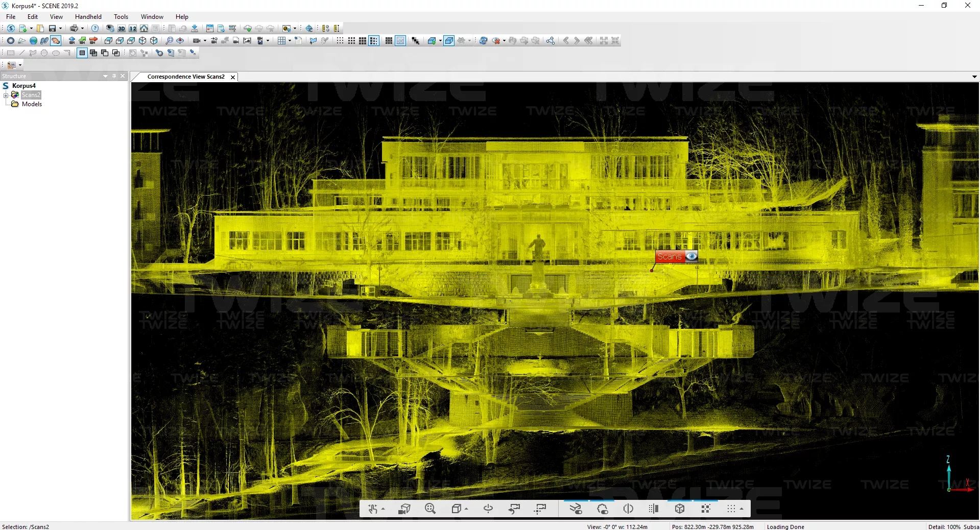Viewport: 980px width, 530px height.
Task: Select the Korpus4 project root node
Action: tap(23, 86)
